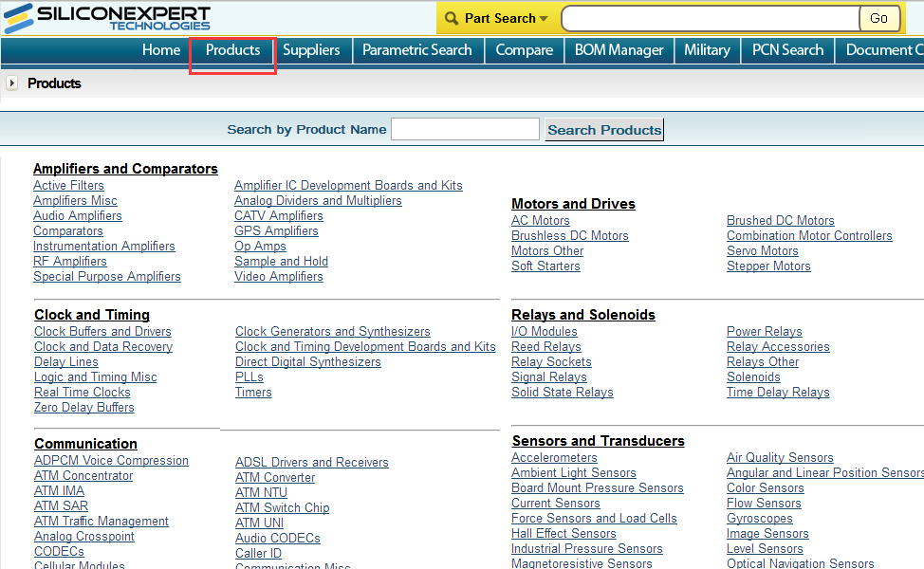The height and width of the screenshot is (569, 924).
Task: Open the Time Delay Relays link
Action: pyautogui.click(x=778, y=393)
